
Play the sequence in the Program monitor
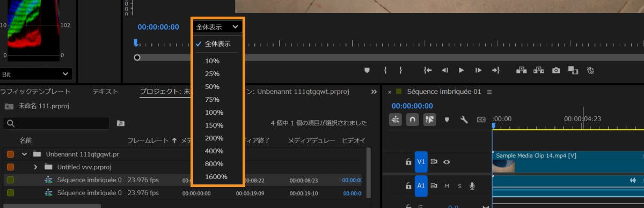pyautogui.click(x=461, y=70)
